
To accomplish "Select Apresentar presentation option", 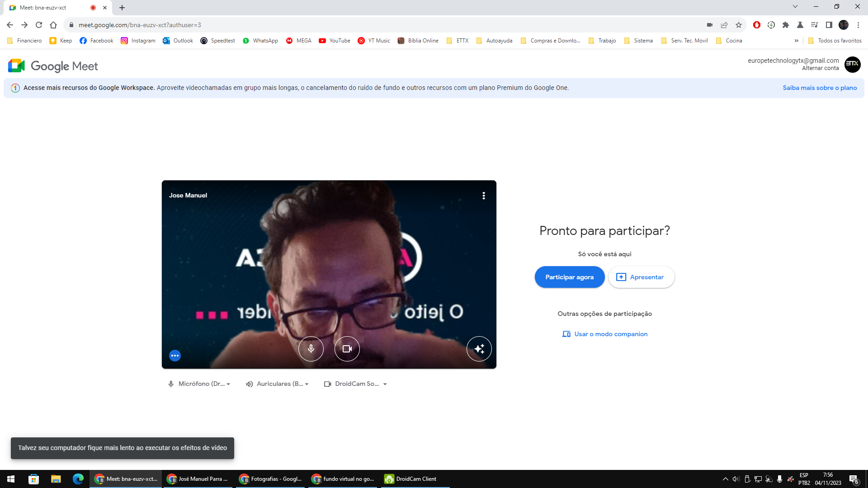I will [x=641, y=277].
